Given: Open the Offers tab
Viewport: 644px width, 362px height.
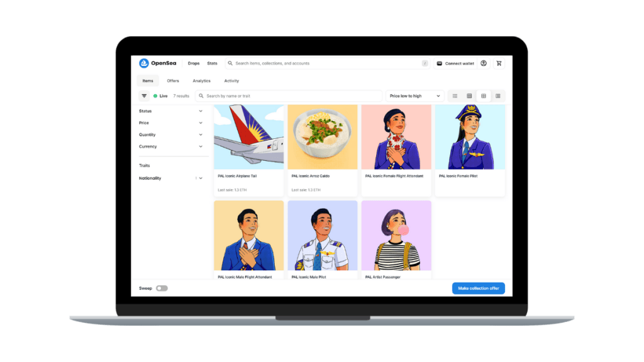Looking at the screenshot, I should coord(173,81).
